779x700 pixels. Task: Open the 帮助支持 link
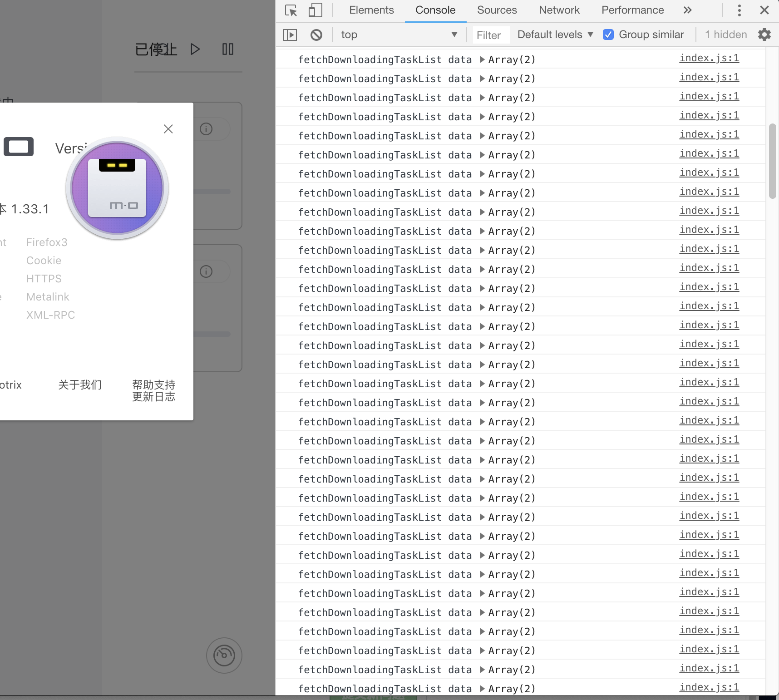(x=154, y=385)
